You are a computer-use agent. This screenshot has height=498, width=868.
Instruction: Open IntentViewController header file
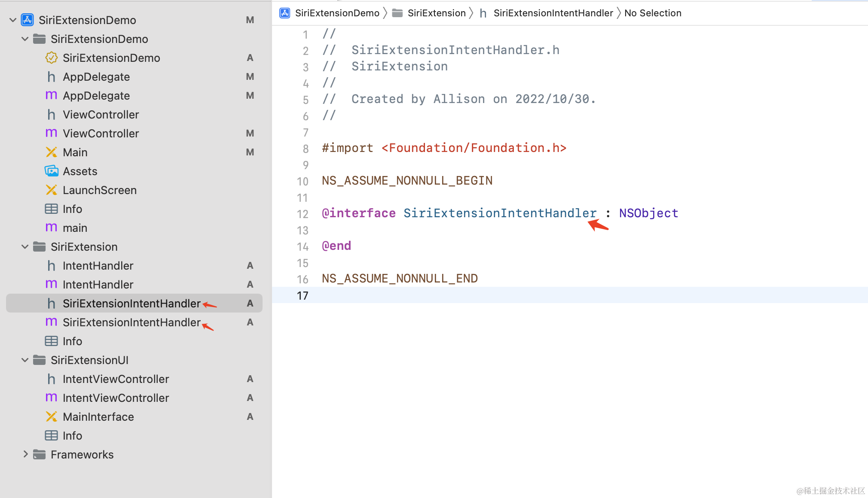[116, 379]
